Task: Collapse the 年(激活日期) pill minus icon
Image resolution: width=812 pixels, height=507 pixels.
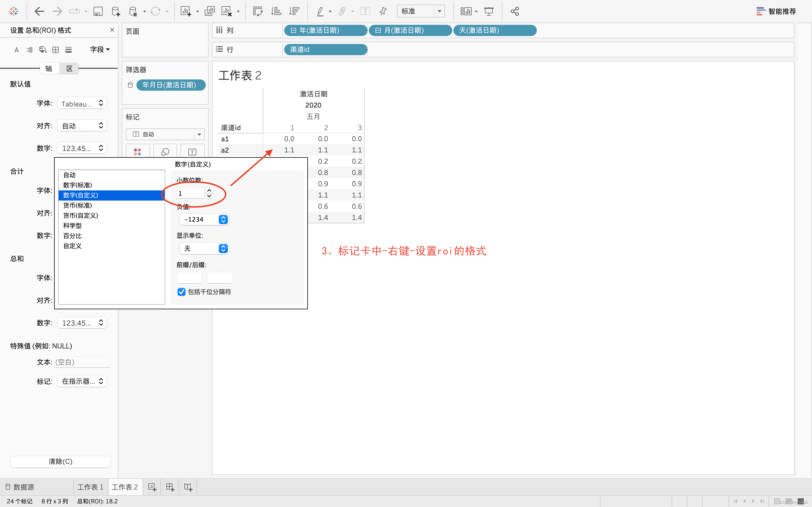Action: pyautogui.click(x=293, y=30)
